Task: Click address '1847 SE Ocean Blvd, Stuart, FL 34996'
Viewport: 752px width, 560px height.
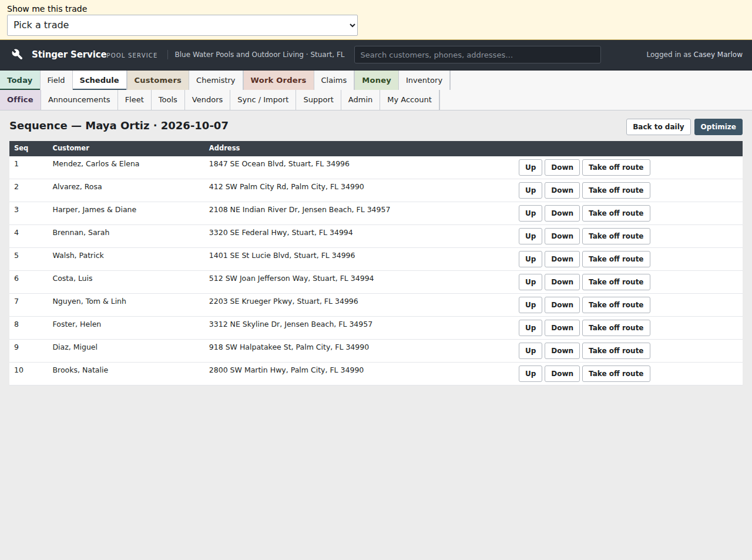Action: 279,164
